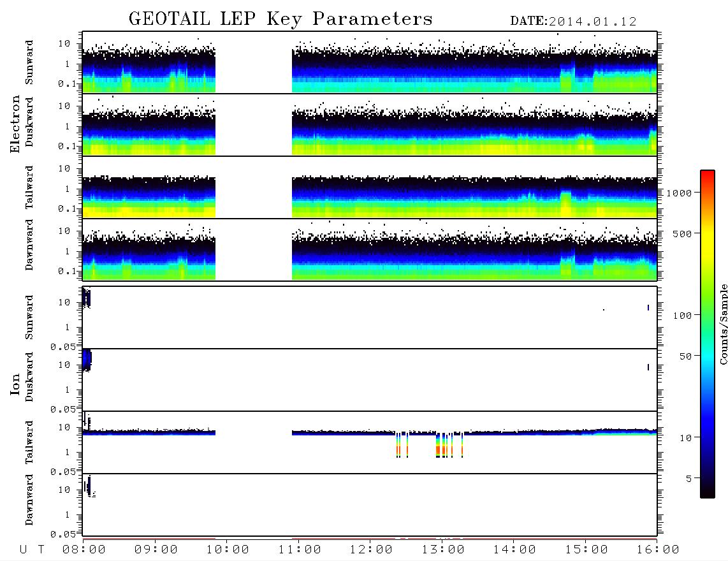Viewport: 728px width, 561px height.
Task: Click the blue ion patch in Ion Duskward panel
Action: point(87,360)
